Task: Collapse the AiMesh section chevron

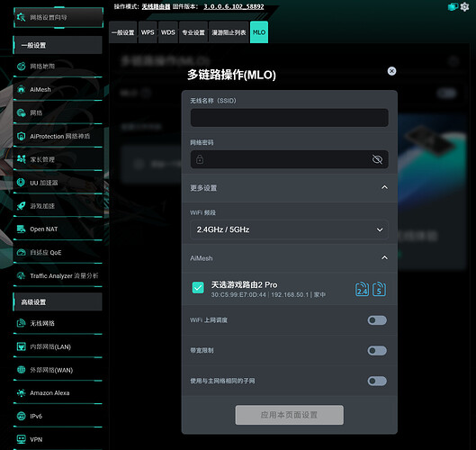Action: coord(384,257)
